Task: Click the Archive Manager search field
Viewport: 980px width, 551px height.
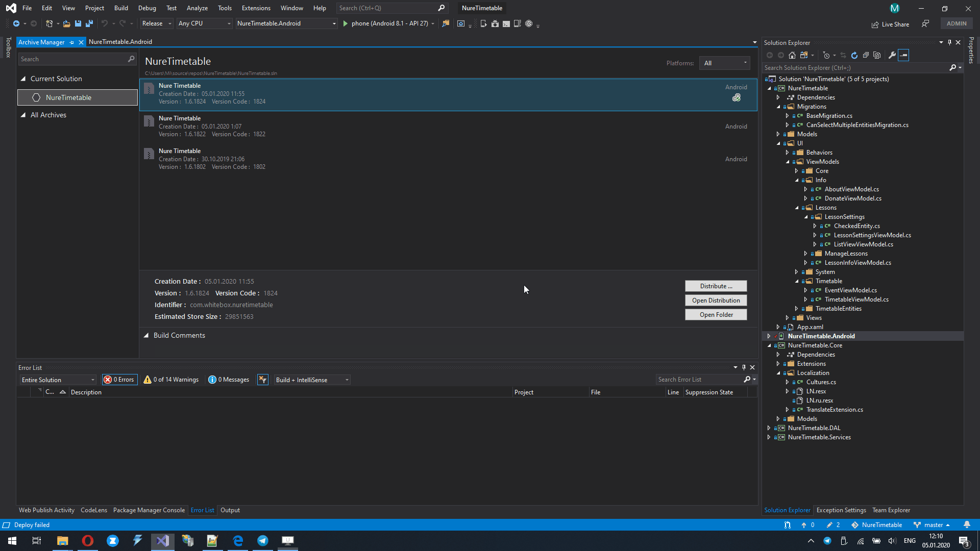Action: 78,59
